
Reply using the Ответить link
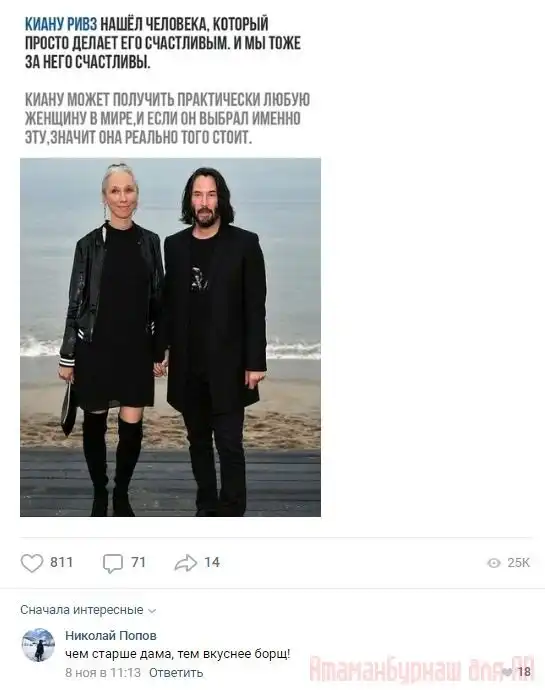click(176, 672)
